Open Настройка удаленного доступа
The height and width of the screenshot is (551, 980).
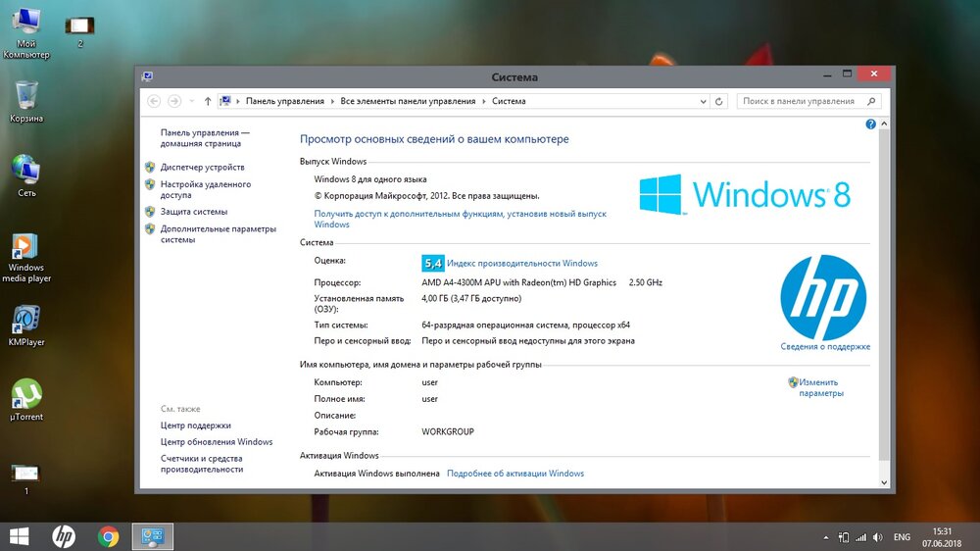206,189
